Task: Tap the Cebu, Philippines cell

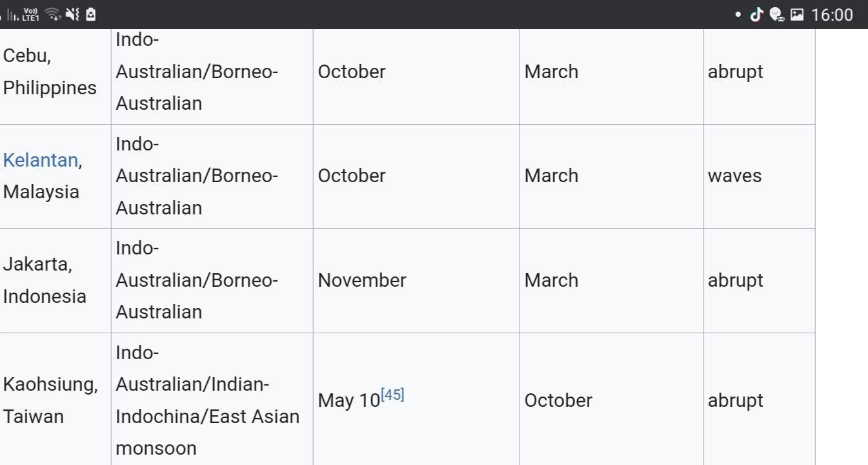Action: tap(50, 72)
